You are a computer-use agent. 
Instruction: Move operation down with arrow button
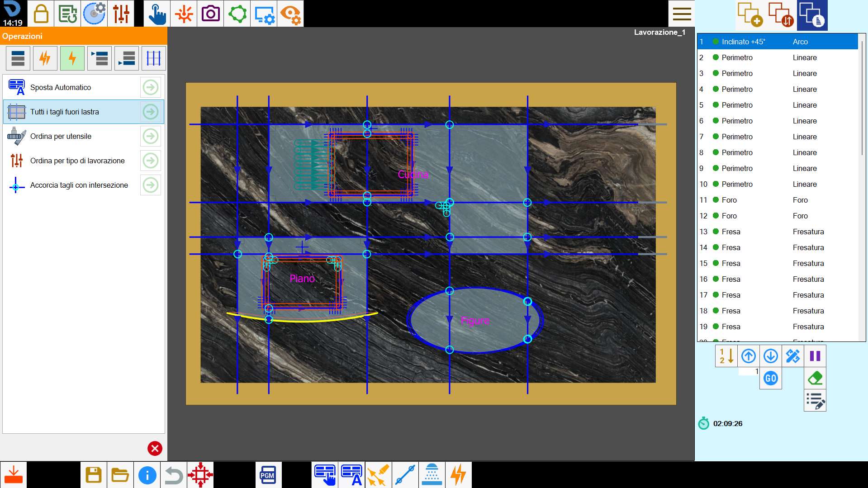pyautogui.click(x=771, y=356)
